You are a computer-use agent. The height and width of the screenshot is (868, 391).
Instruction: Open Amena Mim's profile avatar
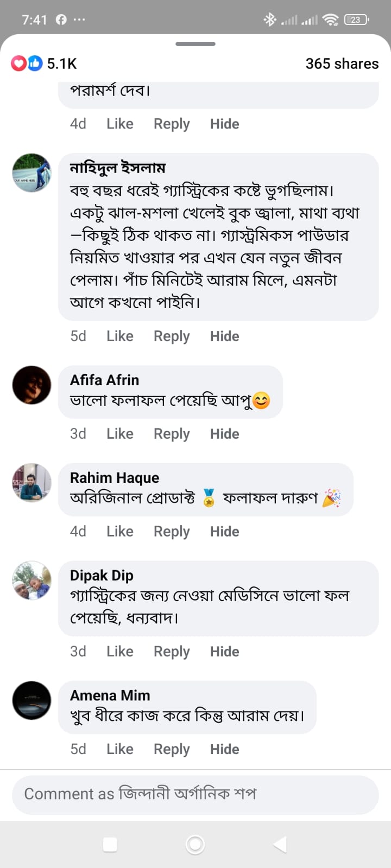32,700
